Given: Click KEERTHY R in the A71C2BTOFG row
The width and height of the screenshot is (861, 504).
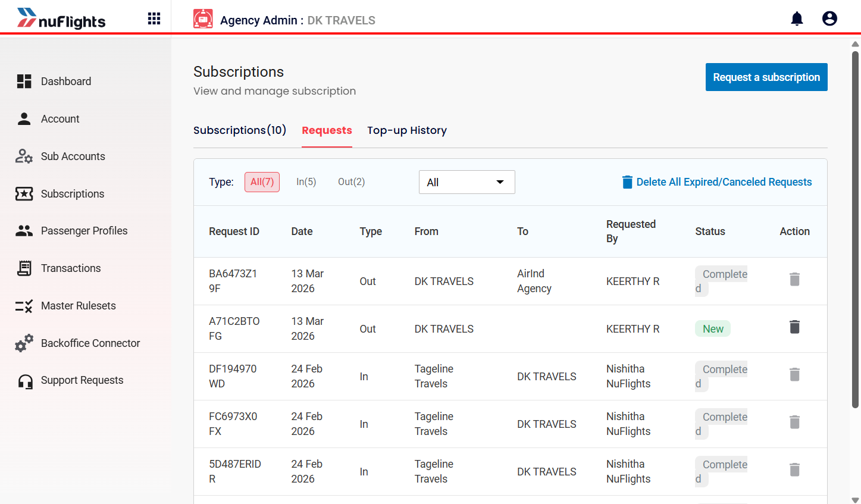Looking at the screenshot, I should [633, 329].
